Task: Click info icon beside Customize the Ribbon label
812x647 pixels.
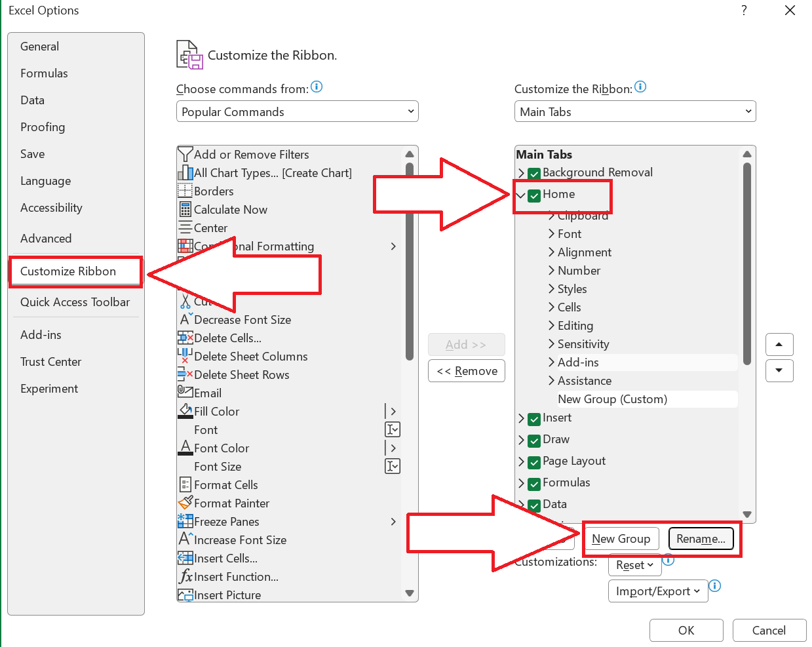Action: 640,87
